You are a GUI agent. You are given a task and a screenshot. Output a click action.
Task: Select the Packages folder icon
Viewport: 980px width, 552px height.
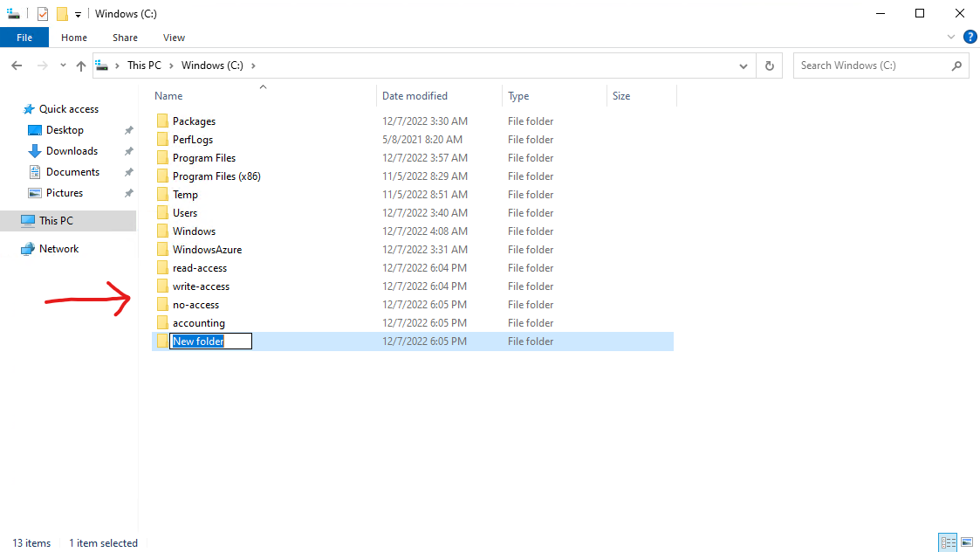pos(162,121)
